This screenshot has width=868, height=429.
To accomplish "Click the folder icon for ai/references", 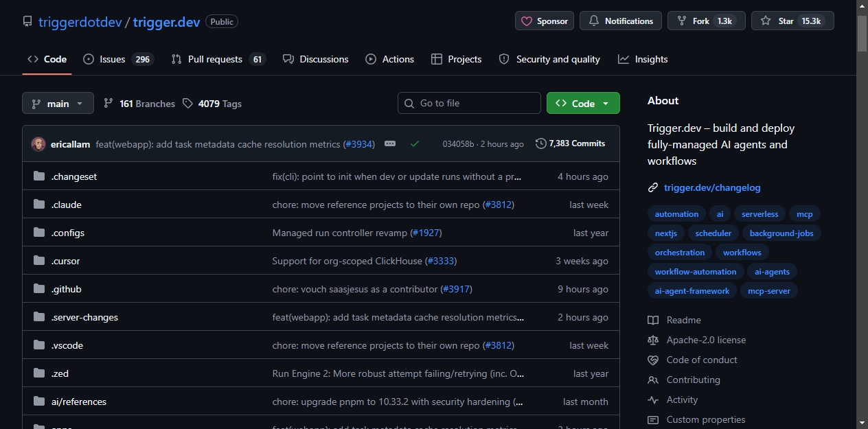I will click(39, 402).
